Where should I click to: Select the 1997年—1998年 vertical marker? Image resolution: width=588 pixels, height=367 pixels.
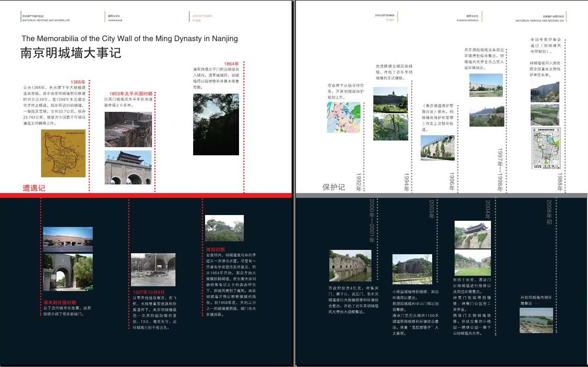500,170
